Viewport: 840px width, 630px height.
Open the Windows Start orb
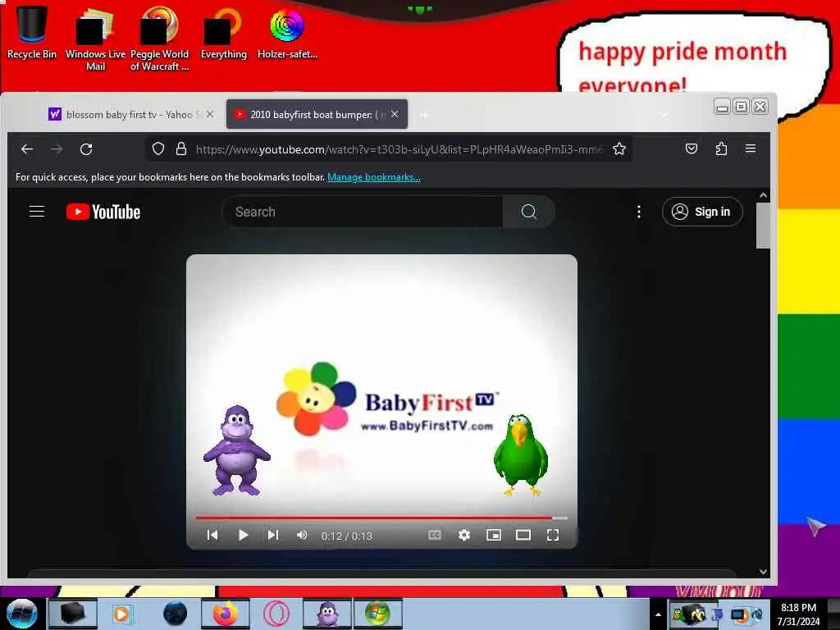tap(21, 614)
